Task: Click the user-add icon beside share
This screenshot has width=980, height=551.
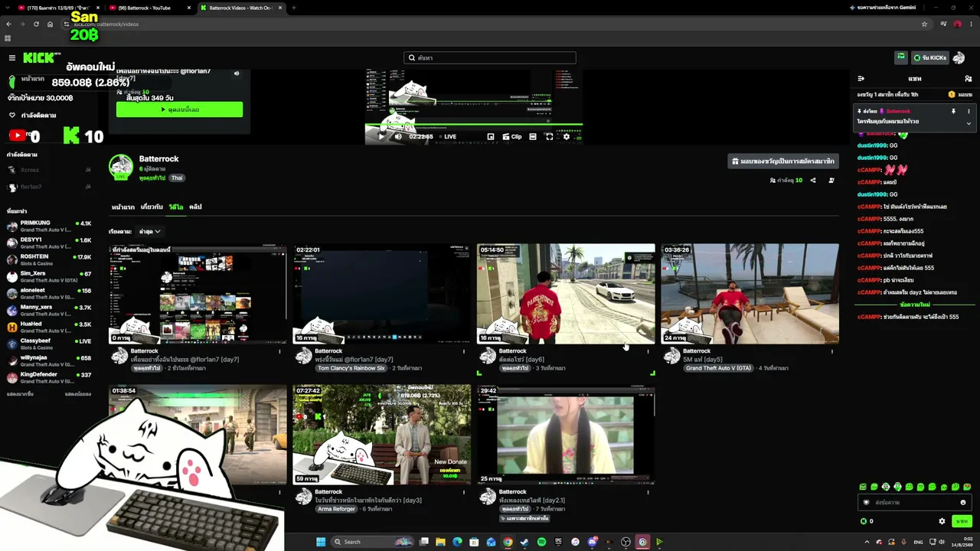Action: click(x=831, y=181)
